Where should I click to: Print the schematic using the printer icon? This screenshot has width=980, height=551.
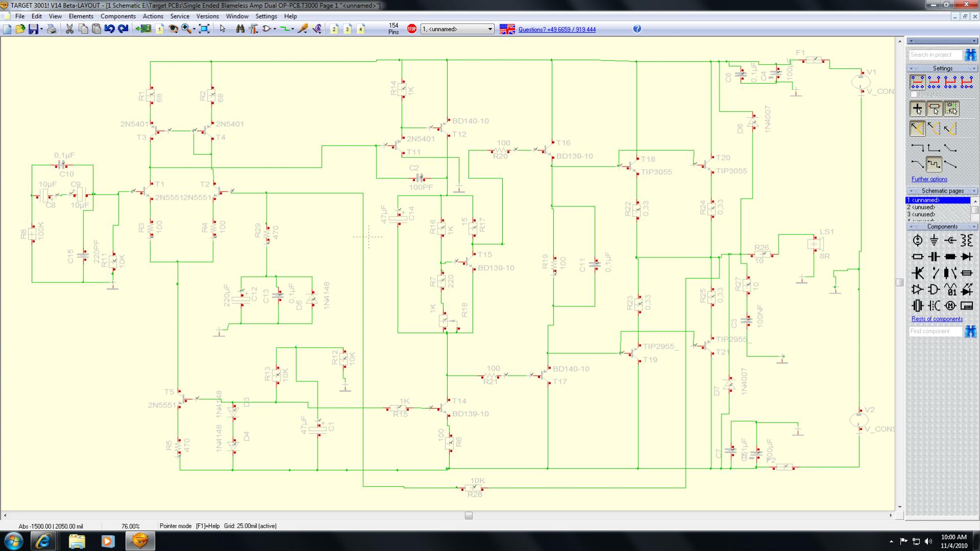click(52, 29)
